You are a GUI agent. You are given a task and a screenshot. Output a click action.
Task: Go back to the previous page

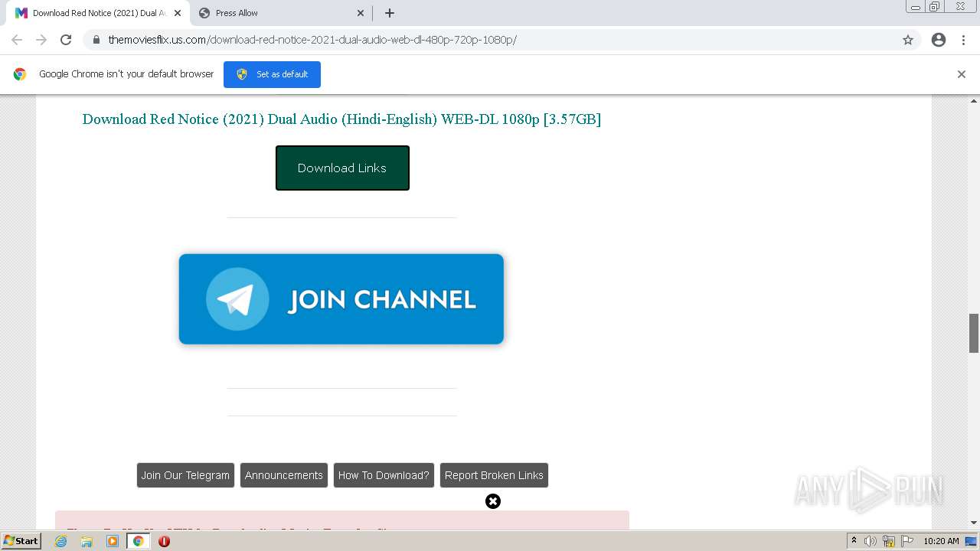pos(17,40)
